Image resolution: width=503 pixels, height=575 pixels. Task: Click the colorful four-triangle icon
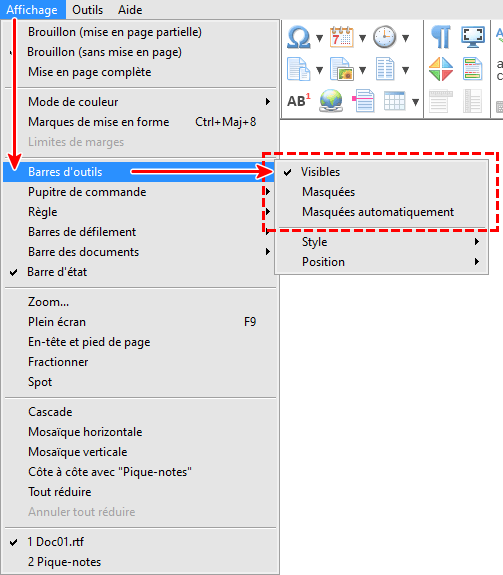(441, 69)
